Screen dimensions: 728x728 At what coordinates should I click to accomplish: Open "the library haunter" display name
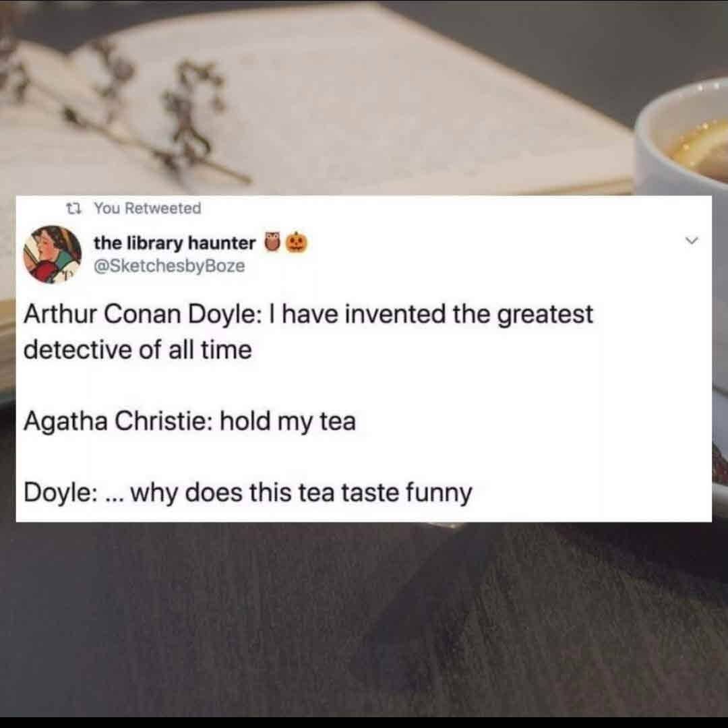click(175, 243)
